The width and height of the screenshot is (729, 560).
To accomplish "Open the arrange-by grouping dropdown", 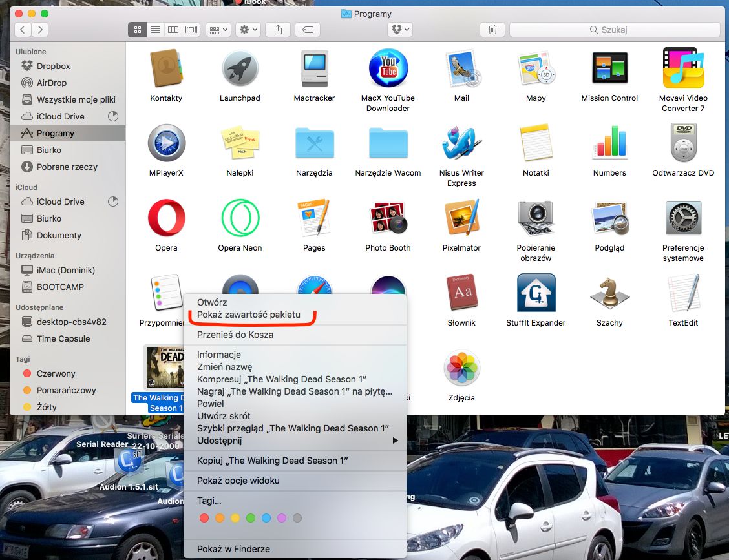I will (x=218, y=30).
